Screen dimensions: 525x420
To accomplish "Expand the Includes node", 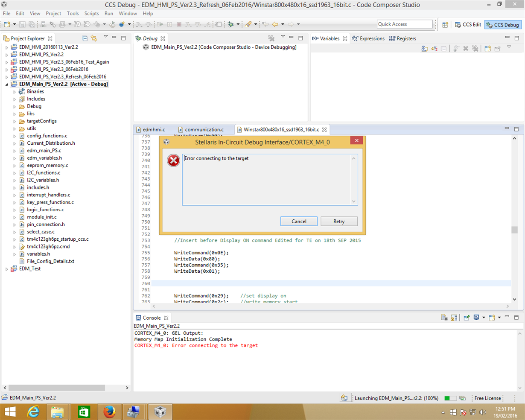I will tap(15, 99).
